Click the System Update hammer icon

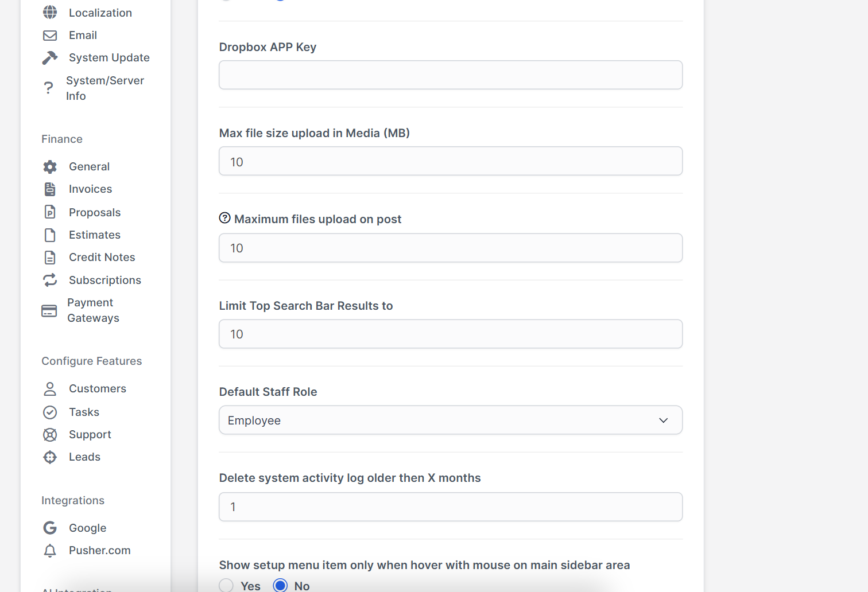[50, 58]
